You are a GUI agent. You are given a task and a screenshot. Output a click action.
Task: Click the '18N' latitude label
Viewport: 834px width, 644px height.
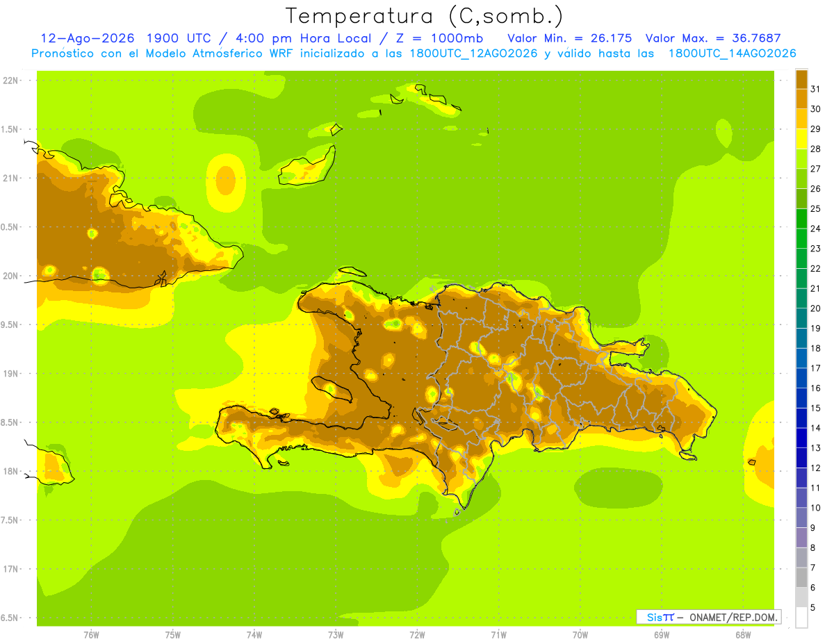(12, 471)
